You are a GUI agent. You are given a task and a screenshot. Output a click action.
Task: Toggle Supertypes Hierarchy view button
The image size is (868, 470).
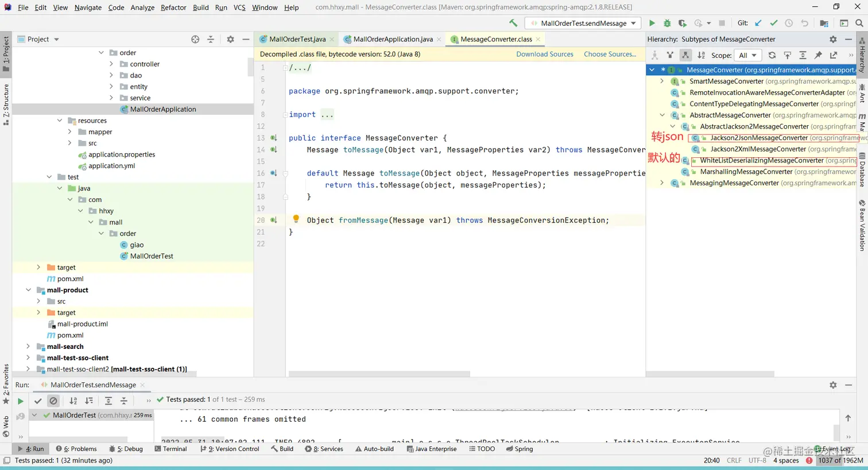(670, 55)
